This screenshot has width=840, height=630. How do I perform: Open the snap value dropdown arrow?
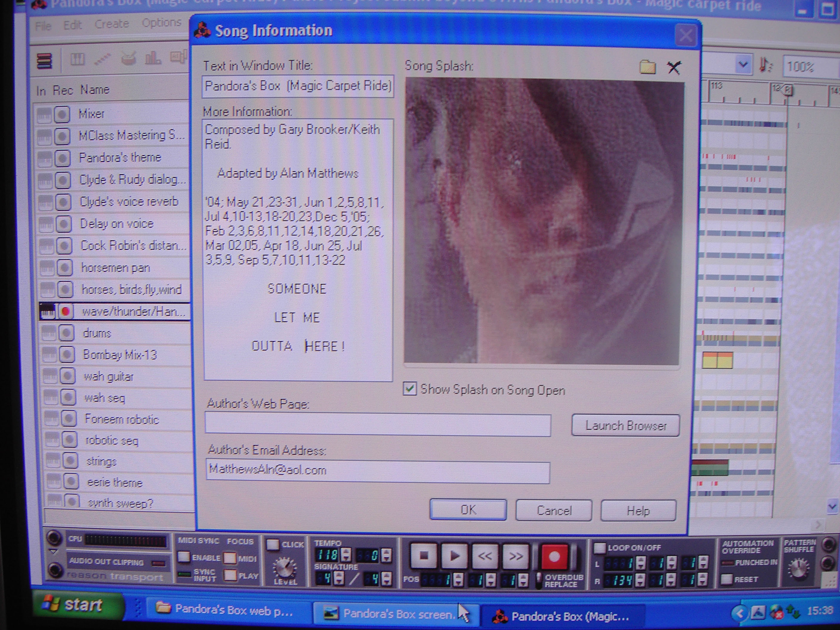point(743,65)
